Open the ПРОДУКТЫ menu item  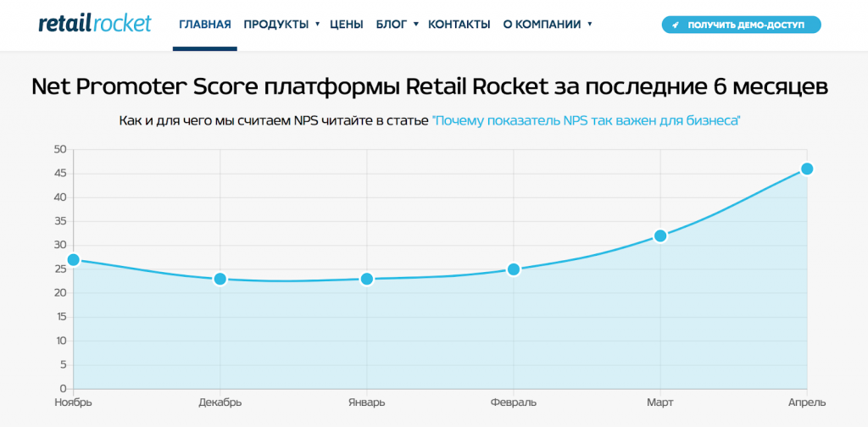[276, 25]
